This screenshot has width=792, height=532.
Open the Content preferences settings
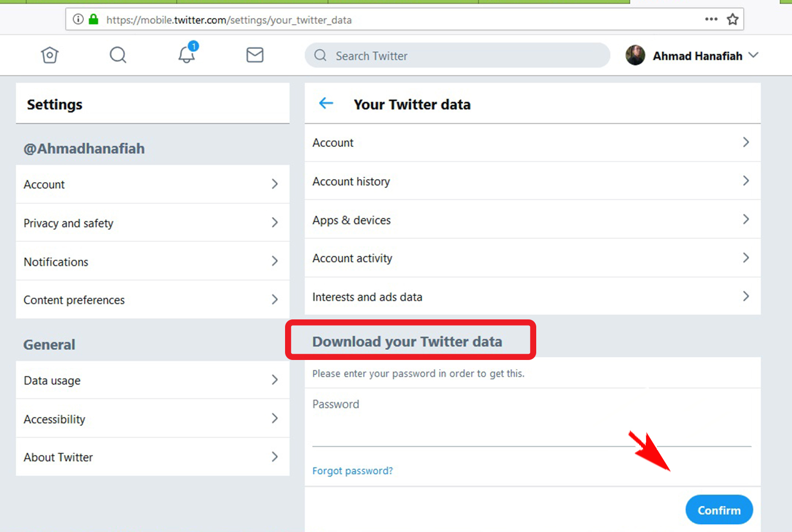tap(73, 300)
